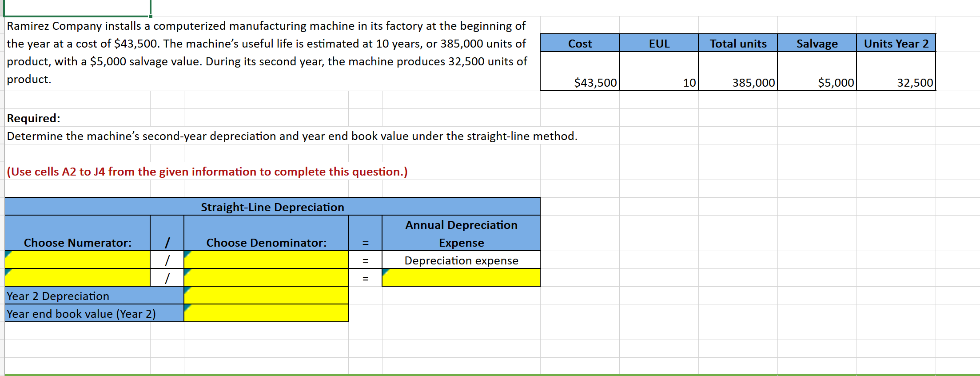This screenshot has height=376, width=980.
Task: Select the Cost header cell
Action: click(x=580, y=43)
